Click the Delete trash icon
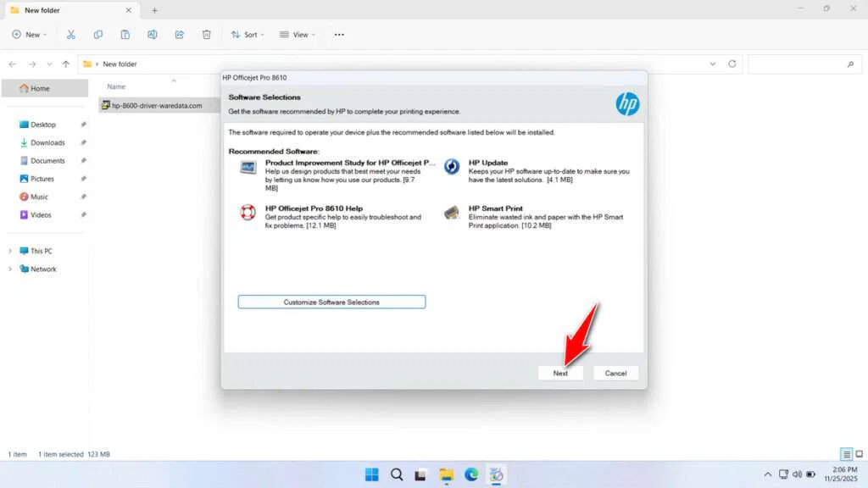The width and height of the screenshot is (868, 488). click(206, 34)
